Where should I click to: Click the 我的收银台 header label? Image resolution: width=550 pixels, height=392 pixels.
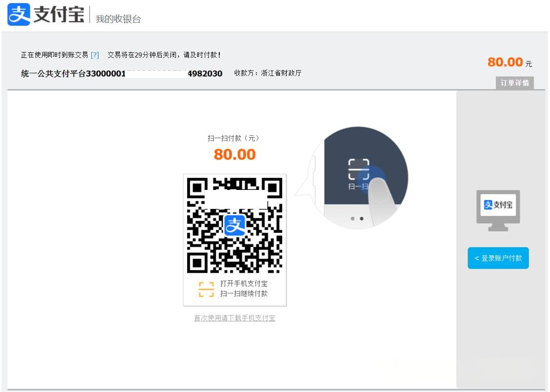tap(118, 19)
